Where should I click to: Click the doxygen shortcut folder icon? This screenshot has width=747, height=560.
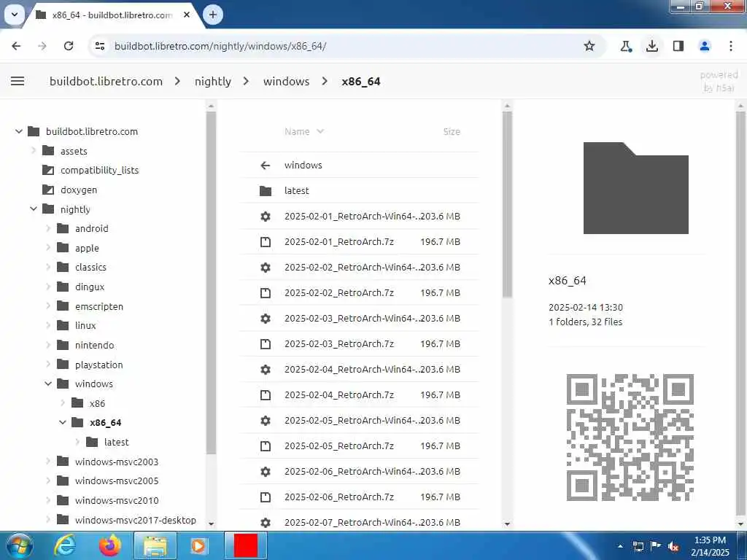point(48,190)
